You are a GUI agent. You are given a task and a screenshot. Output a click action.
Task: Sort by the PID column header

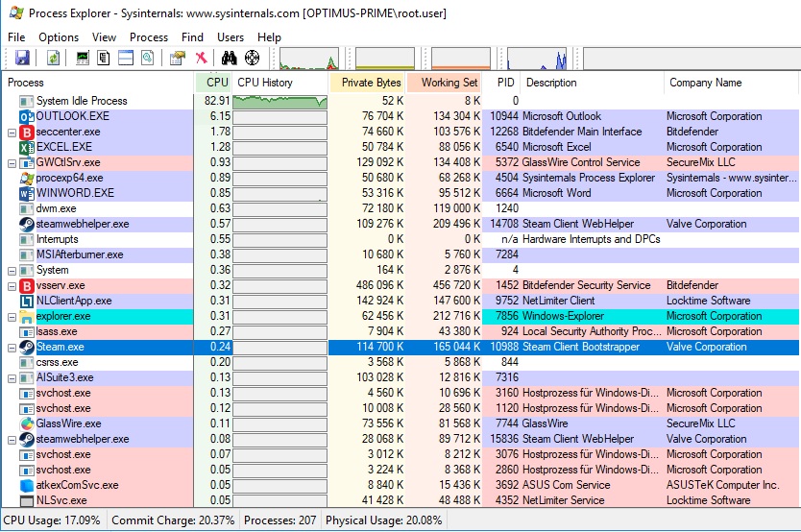tap(501, 83)
